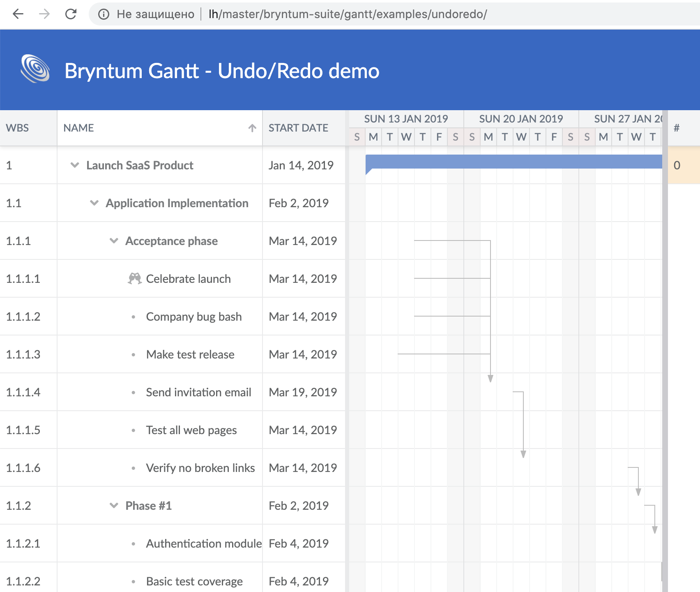Click the SUN 20 JAN 2019 timeline header
Image resolution: width=700 pixels, height=592 pixels.
521,118
